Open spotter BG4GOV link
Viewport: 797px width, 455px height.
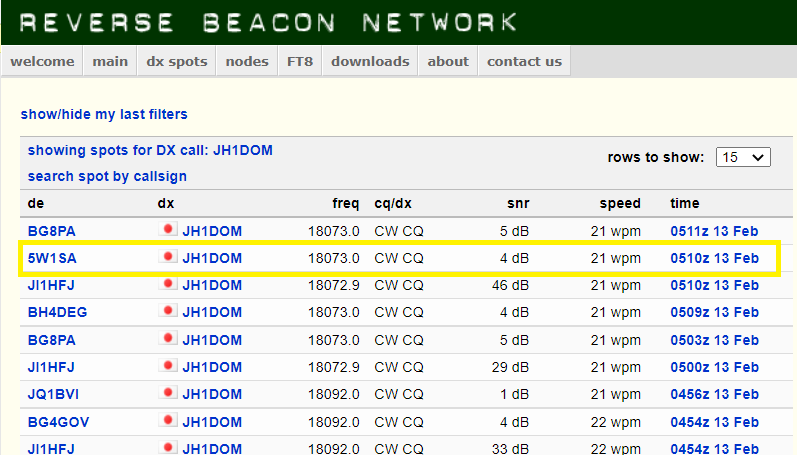tap(58, 422)
